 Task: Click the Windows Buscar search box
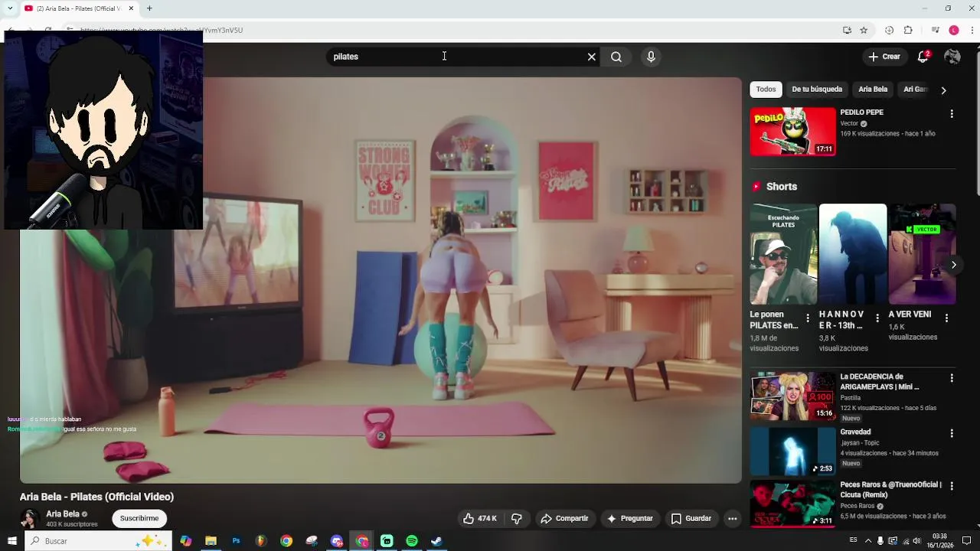pyautogui.click(x=98, y=541)
